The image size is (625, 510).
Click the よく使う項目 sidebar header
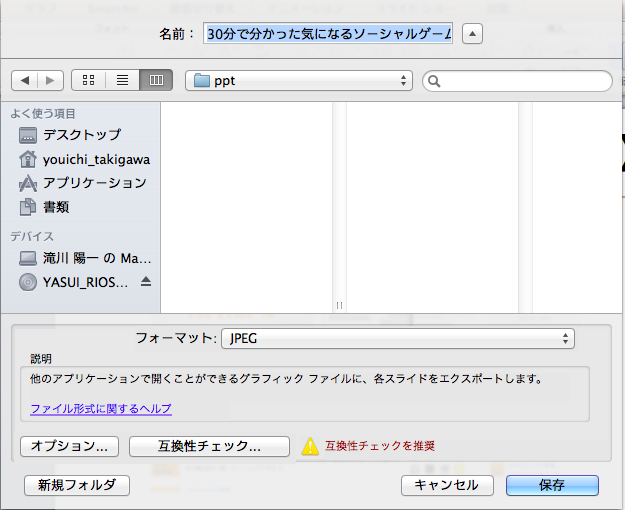pyautogui.click(x=43, y=114)
